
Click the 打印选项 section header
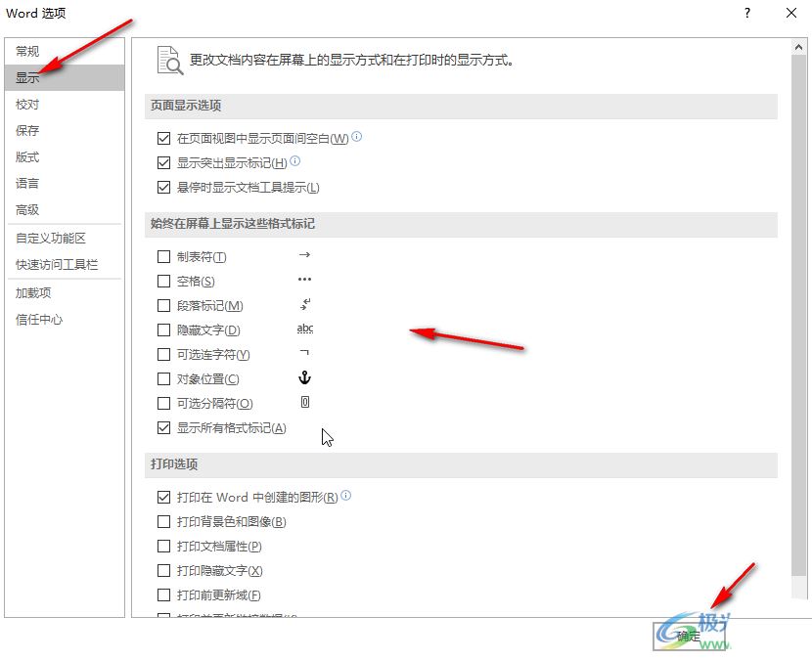(461, 464)
